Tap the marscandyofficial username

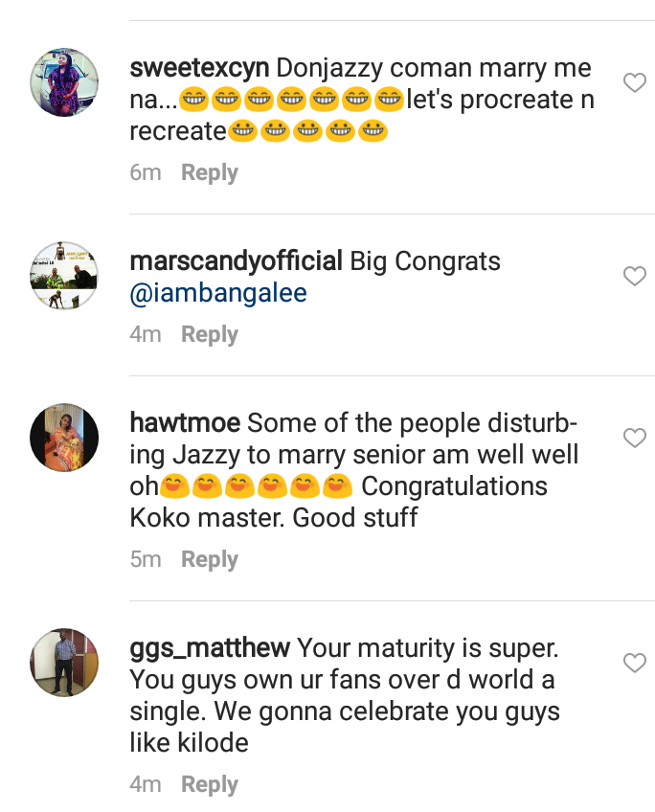236,261
